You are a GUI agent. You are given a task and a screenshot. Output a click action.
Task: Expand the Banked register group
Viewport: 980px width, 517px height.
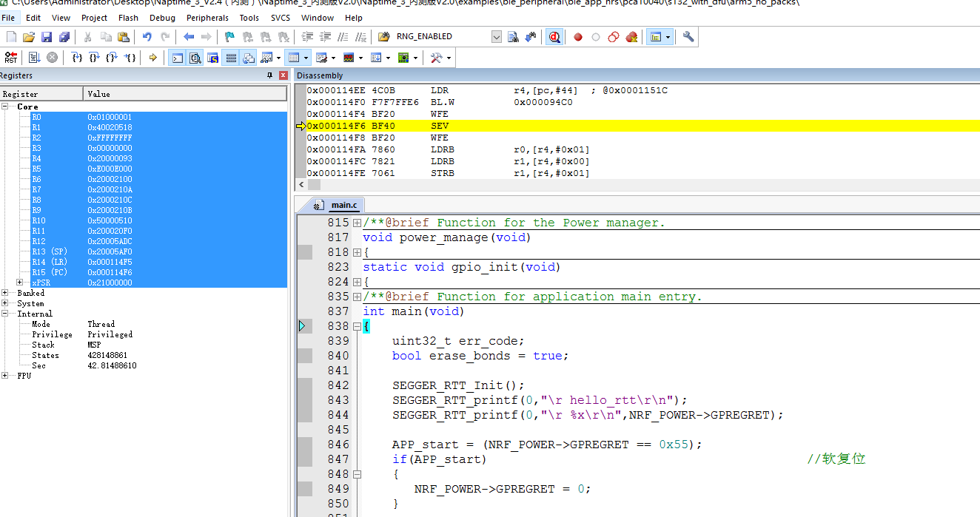(5, 293)
